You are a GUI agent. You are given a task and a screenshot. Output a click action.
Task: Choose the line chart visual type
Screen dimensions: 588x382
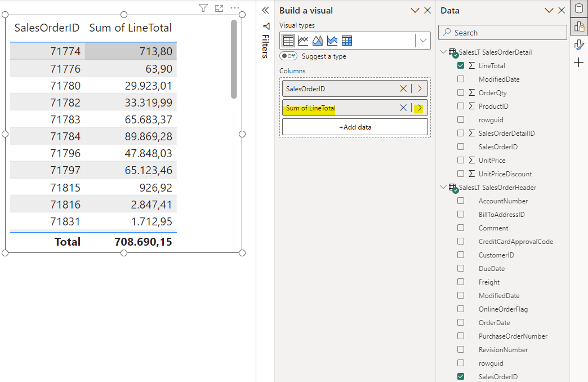tap(303, 41)
